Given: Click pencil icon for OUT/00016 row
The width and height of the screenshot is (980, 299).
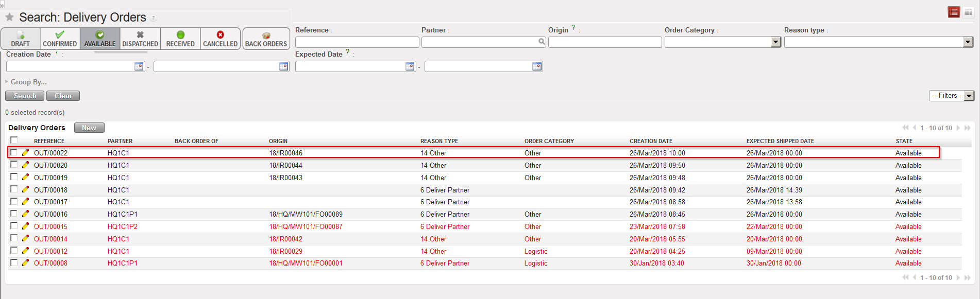Looking at the screenshot, I should (25, 214).
